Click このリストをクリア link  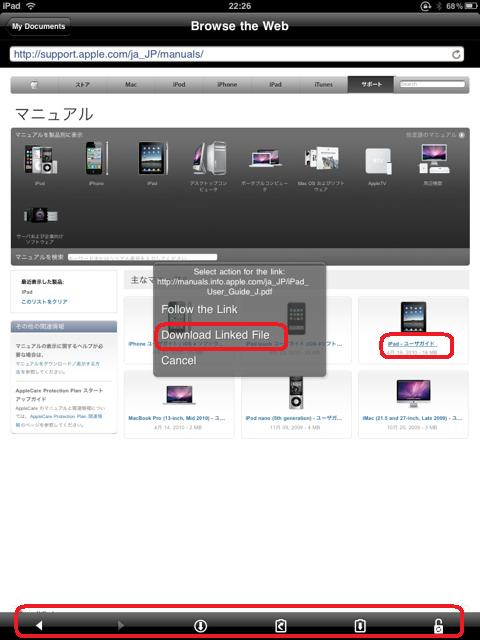tap(44, 302)
